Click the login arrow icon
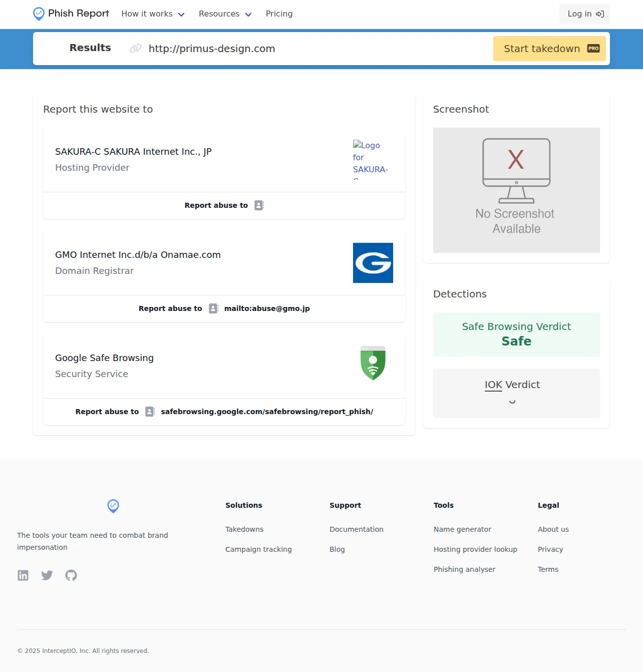The height and width of the screenshot is (672, 643). 600,14
